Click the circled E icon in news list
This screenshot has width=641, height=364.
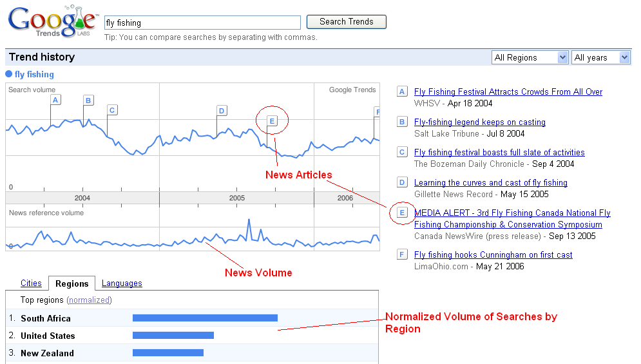point(403,213)
